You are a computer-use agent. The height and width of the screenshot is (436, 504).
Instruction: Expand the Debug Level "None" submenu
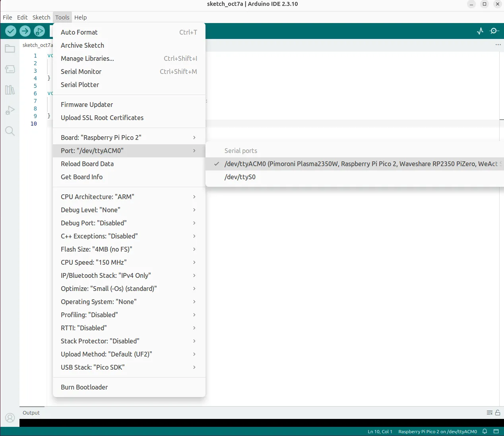coord(129,210)
